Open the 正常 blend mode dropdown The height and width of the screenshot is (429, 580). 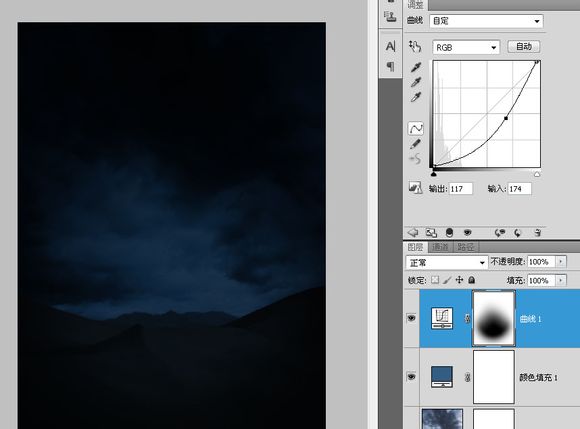446,263
